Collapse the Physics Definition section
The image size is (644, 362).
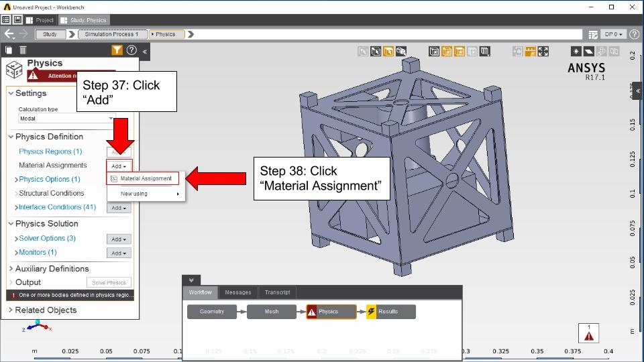coord(11,137)
